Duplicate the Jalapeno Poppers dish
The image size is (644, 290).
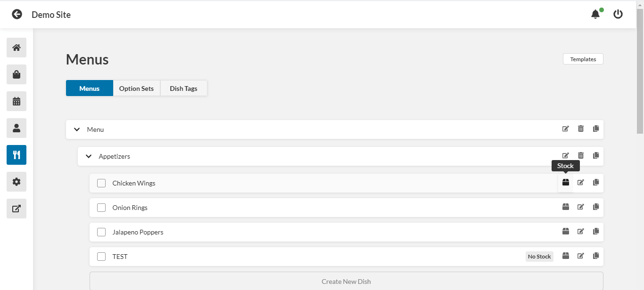click(x=596, y=231)
